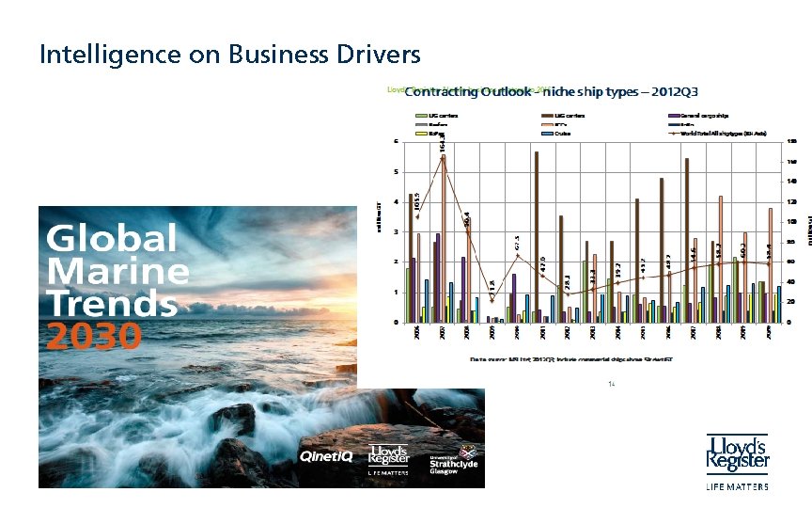The height and width of the screenshot is (508, 812).
Task: Click the salmon-pink legend swatch in the chart legend
Action: tap(547, 125)
